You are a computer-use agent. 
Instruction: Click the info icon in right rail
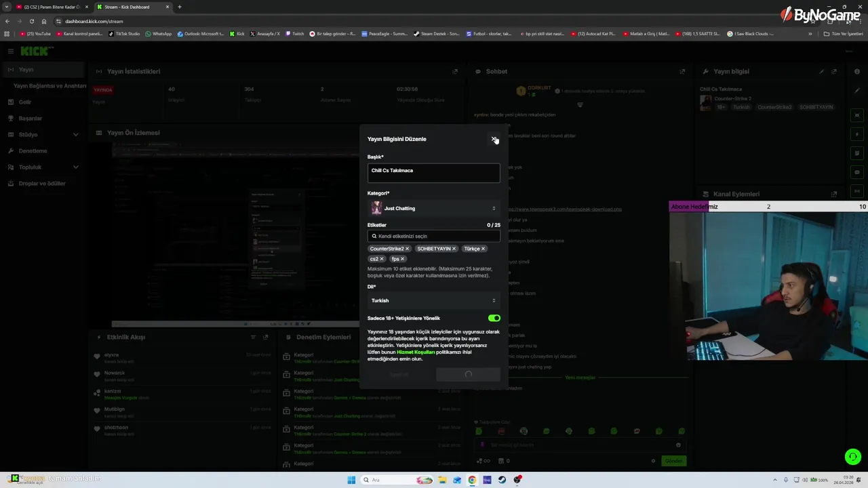[857, 71]
